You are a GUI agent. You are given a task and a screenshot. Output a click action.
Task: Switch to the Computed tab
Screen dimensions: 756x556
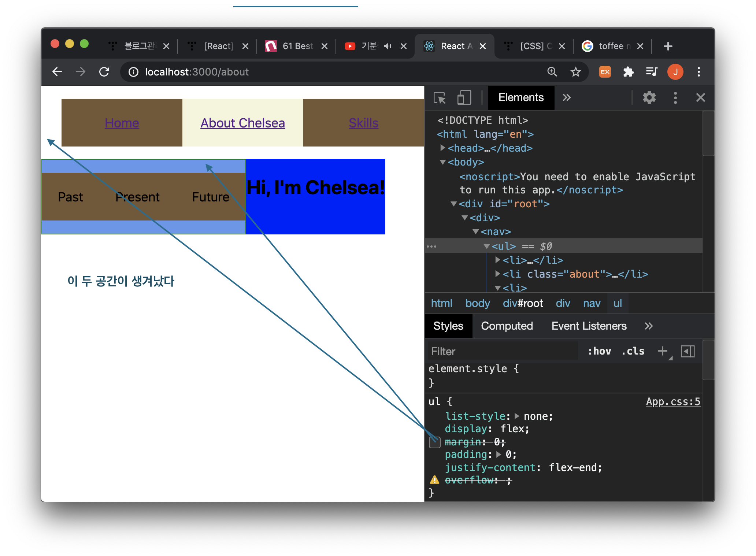tap(507, 326)
